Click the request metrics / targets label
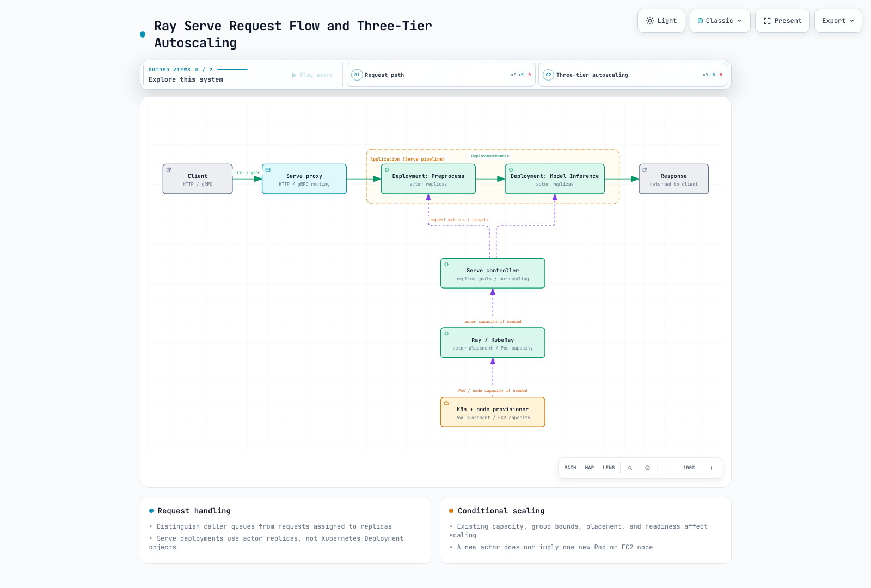871x588 pixels. tap(459, 220)
